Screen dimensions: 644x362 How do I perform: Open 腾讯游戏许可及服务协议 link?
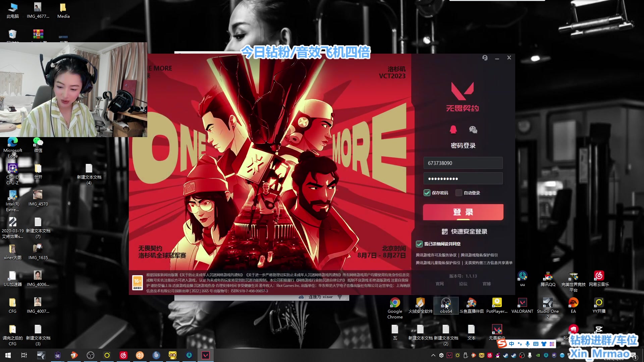[436, 255]
